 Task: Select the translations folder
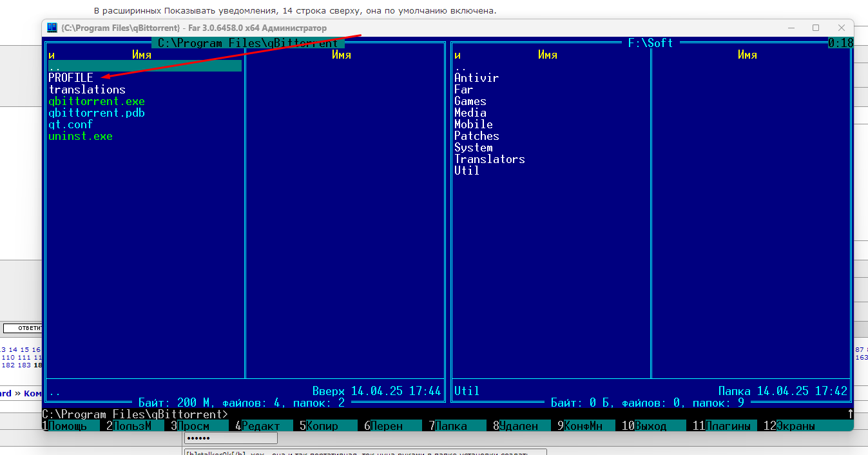click(87, 90)
